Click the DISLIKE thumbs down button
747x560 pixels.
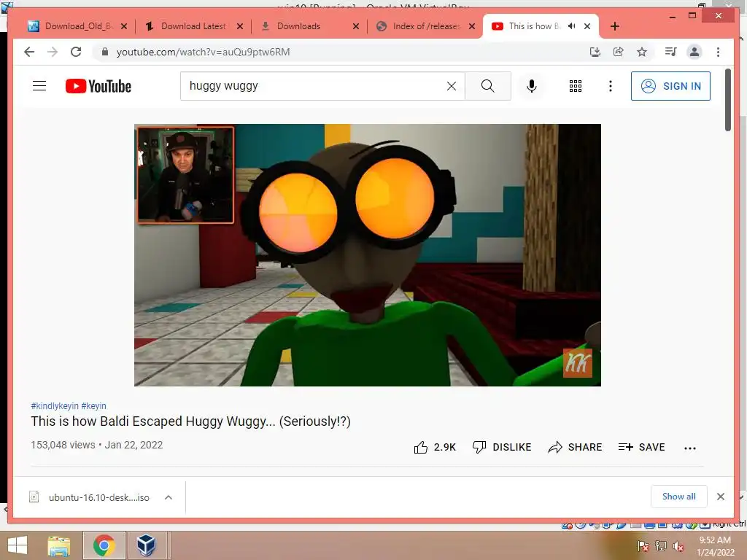(x=502, y=447)
